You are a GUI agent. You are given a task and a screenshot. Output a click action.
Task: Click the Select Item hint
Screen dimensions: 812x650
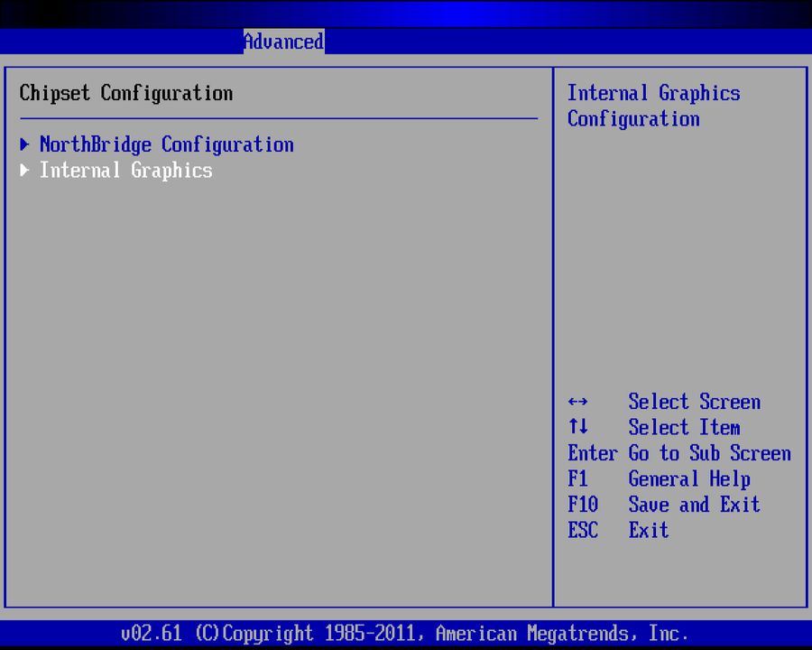click(x=684, y=427)
